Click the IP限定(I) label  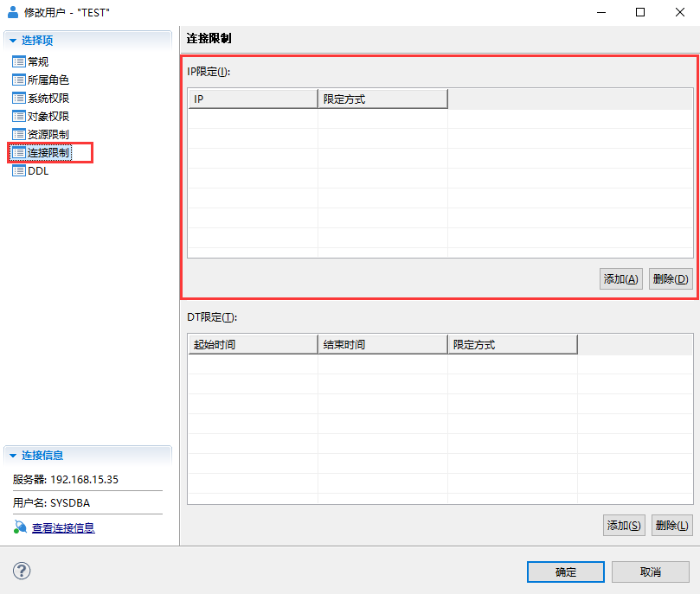pyautogui.click(x=209, y=72)
